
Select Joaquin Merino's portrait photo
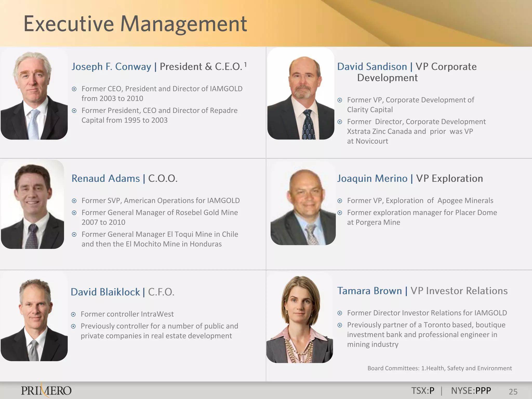pos(303,203)
